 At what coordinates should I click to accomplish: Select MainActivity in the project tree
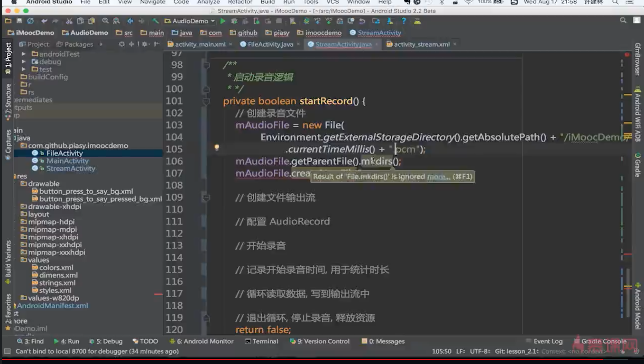point(67,161)
